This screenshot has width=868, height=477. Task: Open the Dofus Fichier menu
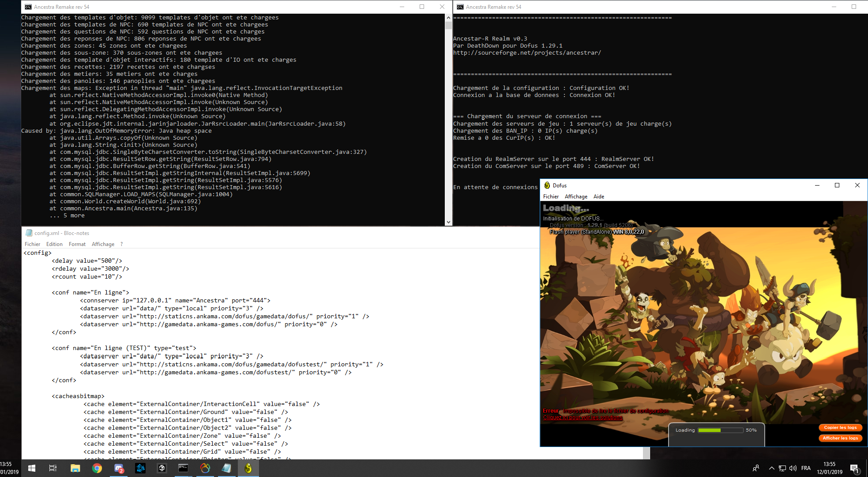(551, 197)
